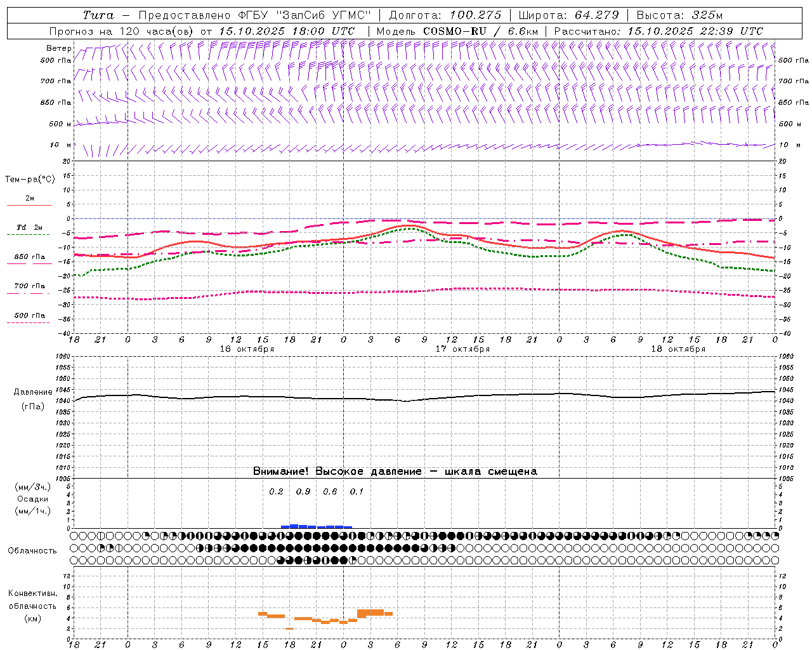Click "12" on left convective height axis
Screen dimensions: 812x650
coord(65,576)
